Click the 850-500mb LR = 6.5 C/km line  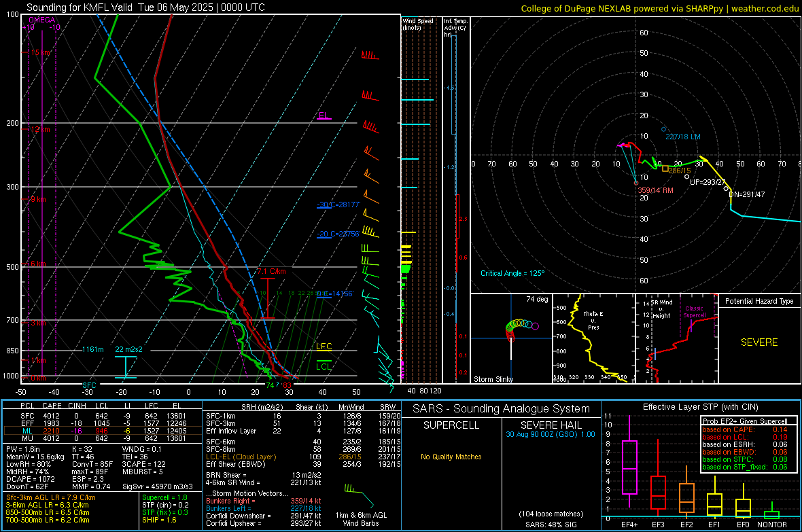pyautogui.click(x=48, y=512)
